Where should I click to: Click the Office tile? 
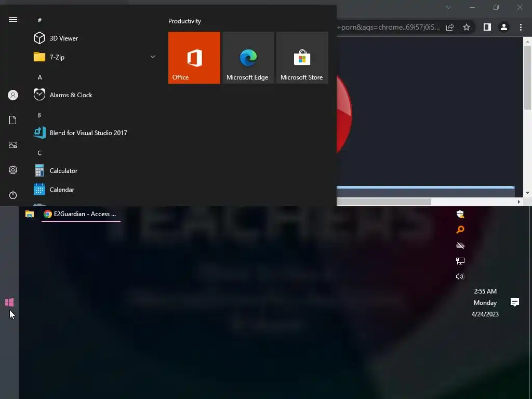[x=194, y=58]
